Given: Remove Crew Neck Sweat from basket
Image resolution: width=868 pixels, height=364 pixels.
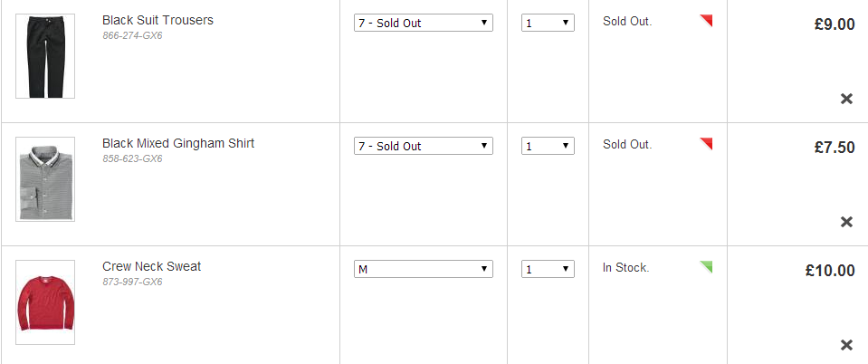Looking at the screenshot, I should 846,345.
